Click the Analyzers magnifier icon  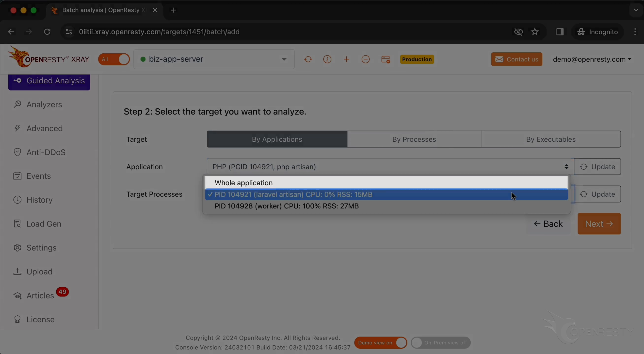point(17,104)
